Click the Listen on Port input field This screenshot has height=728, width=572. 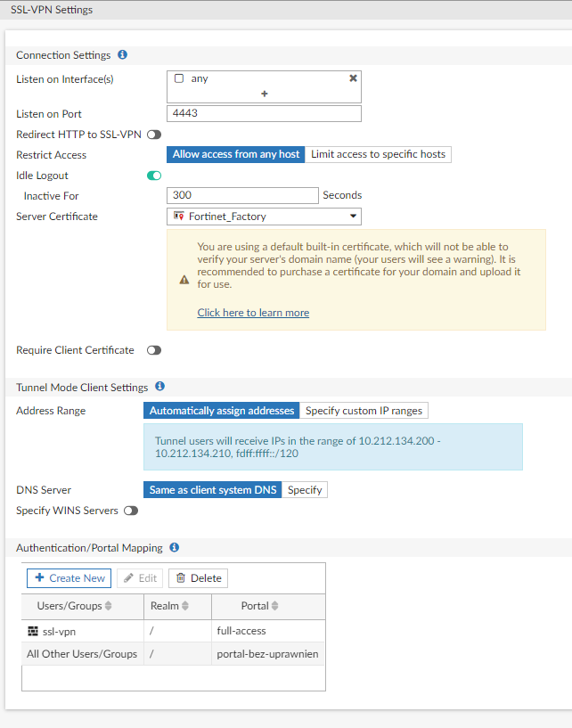pos(264,113)
